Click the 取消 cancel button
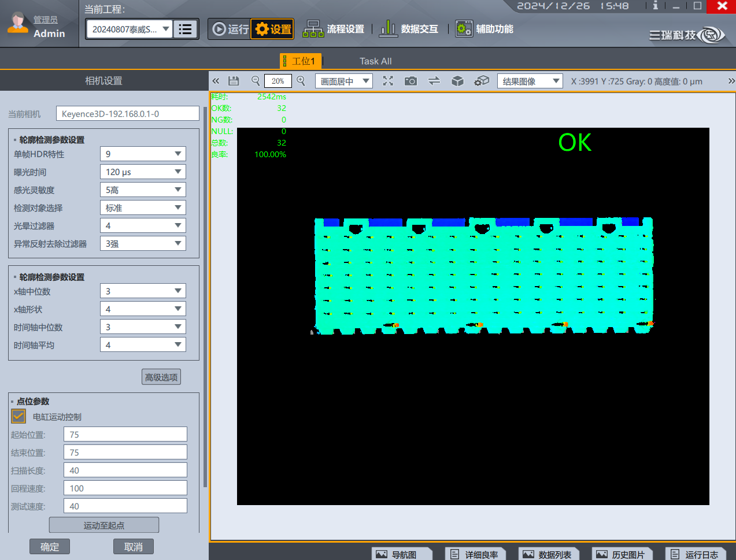The height and width of the screenshot is (560, 736). point(134,547)
